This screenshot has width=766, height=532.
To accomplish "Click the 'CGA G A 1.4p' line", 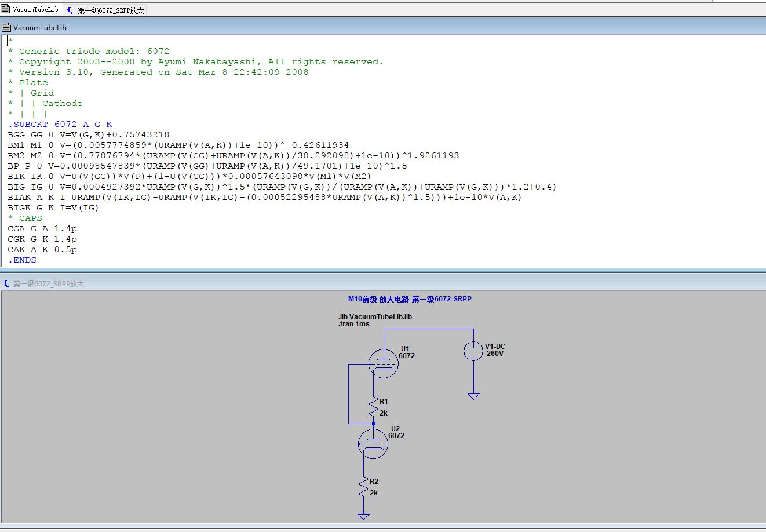I will tap(42, 228).
